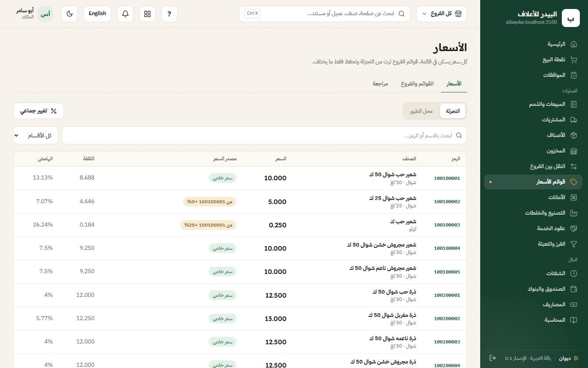Click cost value 12.250
Screen dimensions: 588x368
pos(85,318)
